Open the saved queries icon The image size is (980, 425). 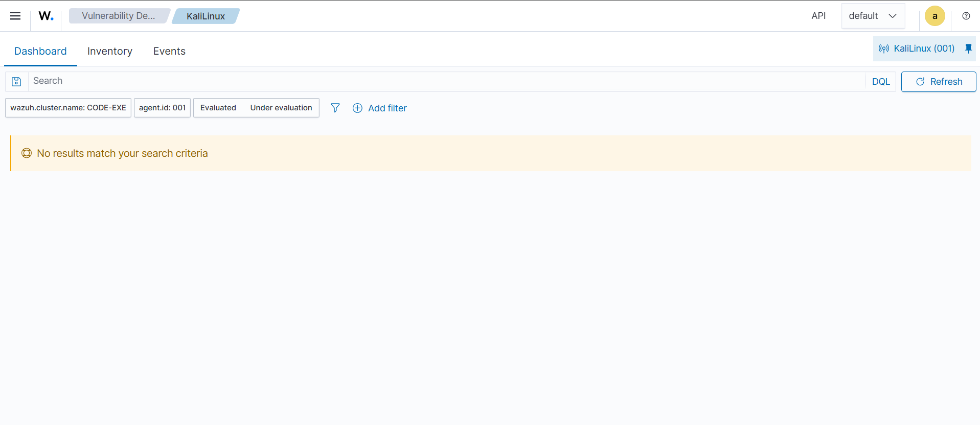click(x=16, y=81)
